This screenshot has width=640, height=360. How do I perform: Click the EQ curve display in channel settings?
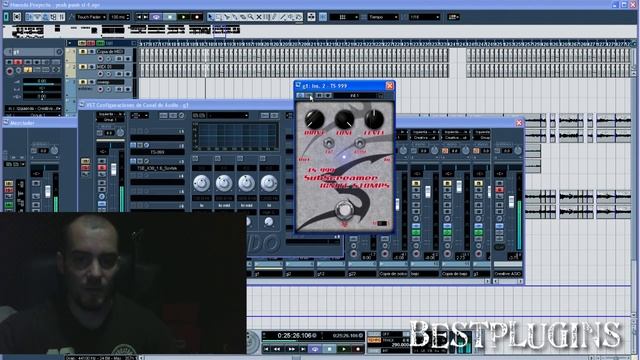[235, 136]
